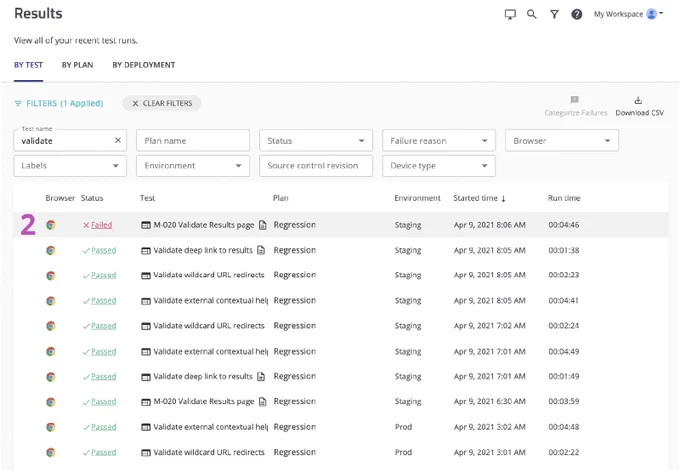Click Chrome icon in Prod 3:01 AM row
This screenshot has width=680, height=473.
click(x=51, y=453)
